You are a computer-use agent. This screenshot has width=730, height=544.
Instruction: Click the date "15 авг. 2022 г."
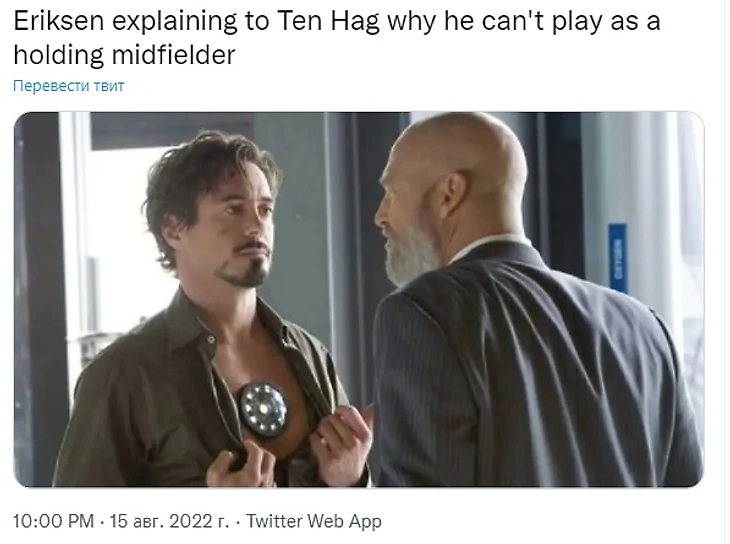coord(169,521)
